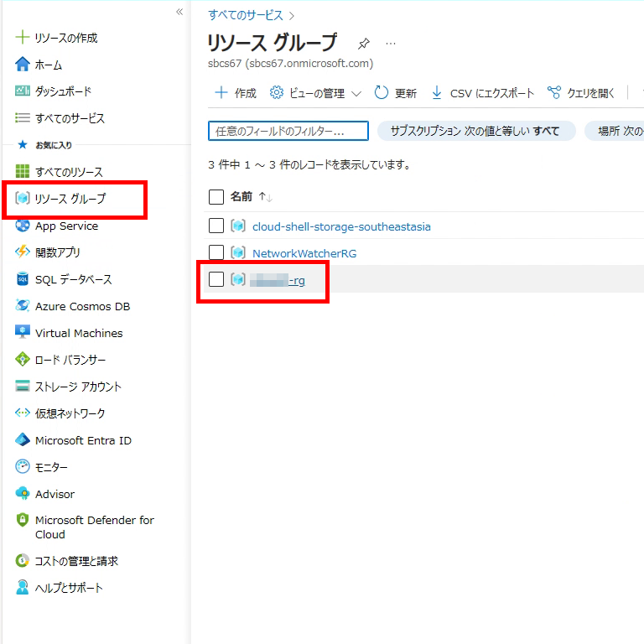Open すべてのサービス sidebar item
The width and height of the screenshot is (644, 644).
[70, 118]
